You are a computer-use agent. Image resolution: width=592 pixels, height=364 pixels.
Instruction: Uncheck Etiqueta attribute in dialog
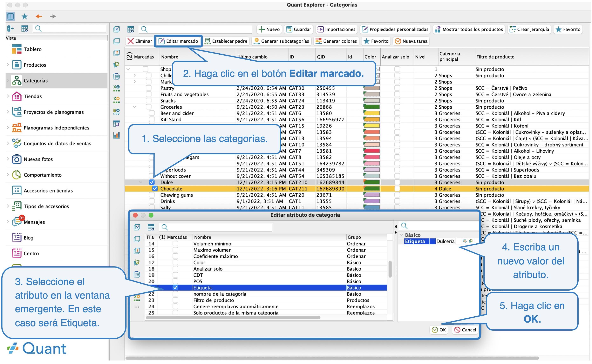click(175, 288)
